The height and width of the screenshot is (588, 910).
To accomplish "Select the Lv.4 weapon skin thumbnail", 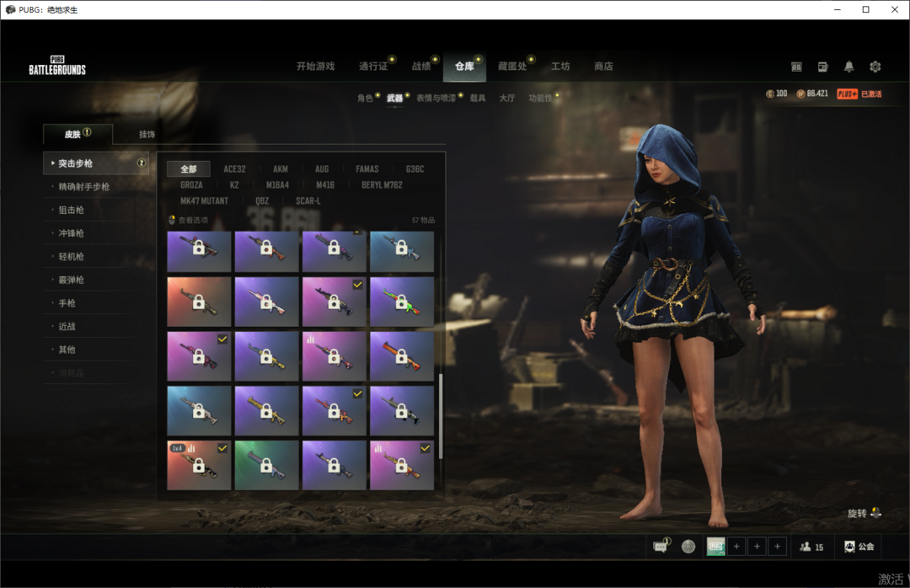I will coord(199,466).
